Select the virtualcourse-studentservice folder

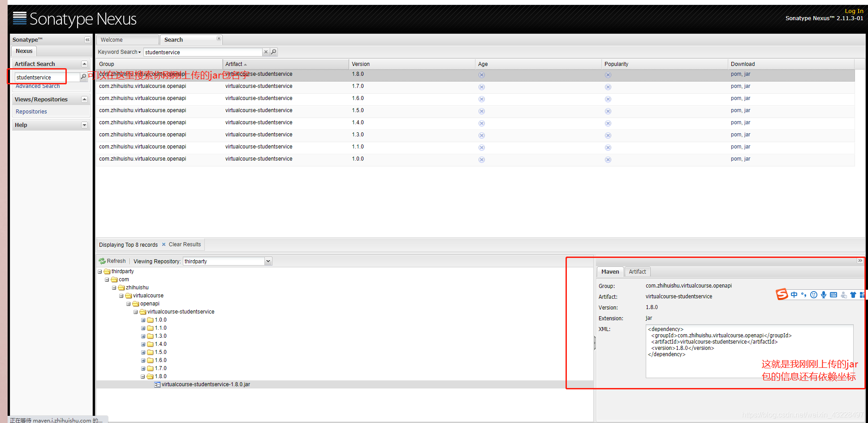click(181, 312)
